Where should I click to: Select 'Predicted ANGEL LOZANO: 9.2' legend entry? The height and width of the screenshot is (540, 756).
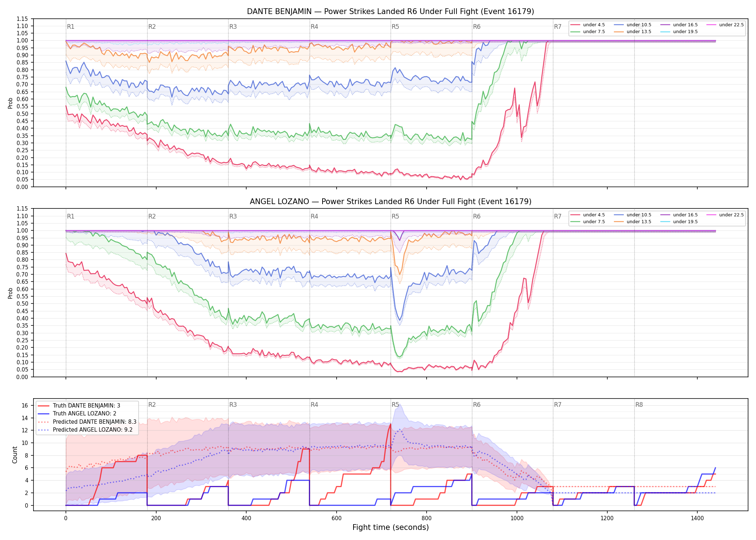click(x=85, y=430)
